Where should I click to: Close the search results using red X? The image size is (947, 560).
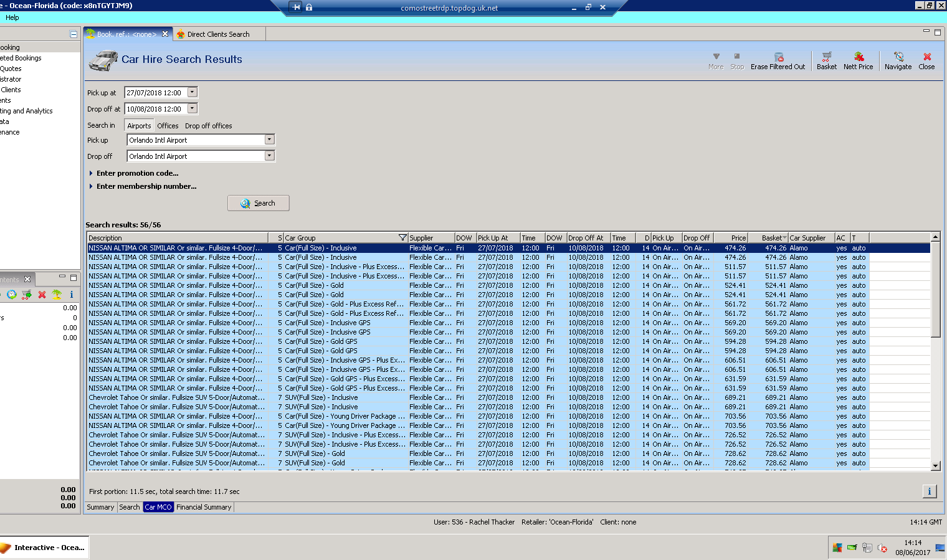pyautogui.click(x=926, y=61)
